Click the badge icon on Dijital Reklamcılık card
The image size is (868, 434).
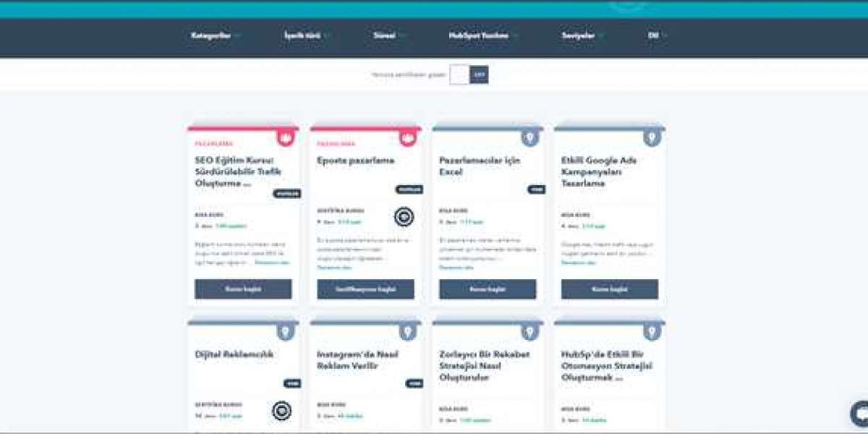pyautogui.click(x=285, y=331)
